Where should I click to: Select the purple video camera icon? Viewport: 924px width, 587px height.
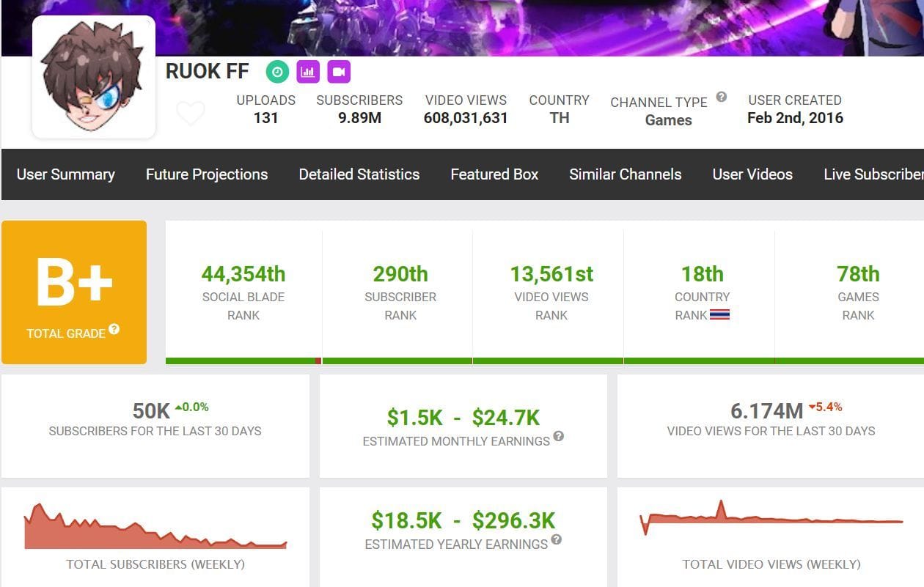click(x=337, y=71)
